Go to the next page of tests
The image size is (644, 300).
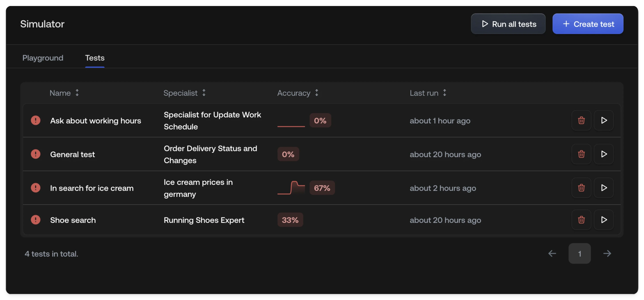[x=607, y=254]
